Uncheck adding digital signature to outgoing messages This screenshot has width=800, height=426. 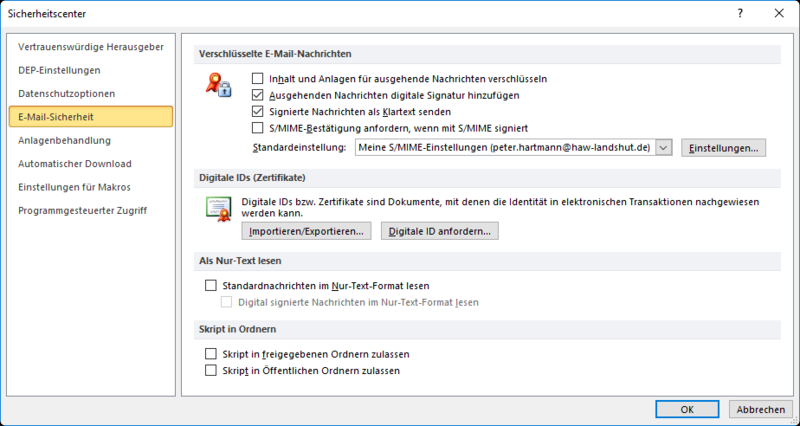tap(258, 95)
